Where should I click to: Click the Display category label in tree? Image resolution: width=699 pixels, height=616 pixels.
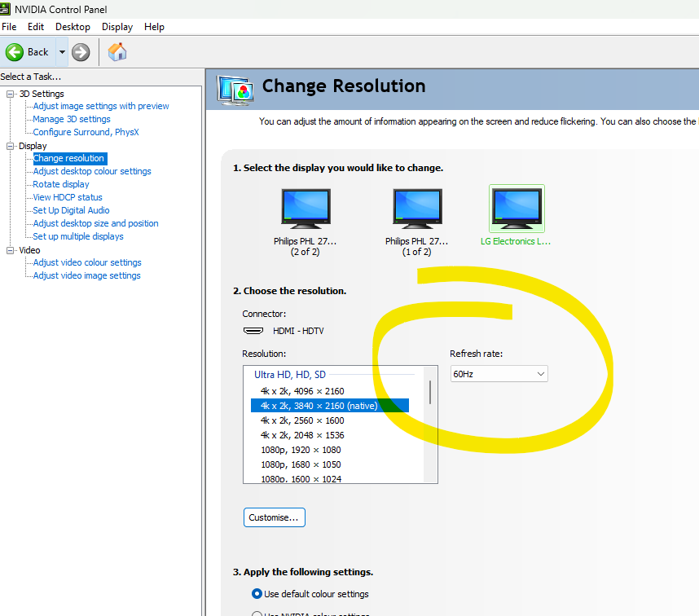[33, 146]
